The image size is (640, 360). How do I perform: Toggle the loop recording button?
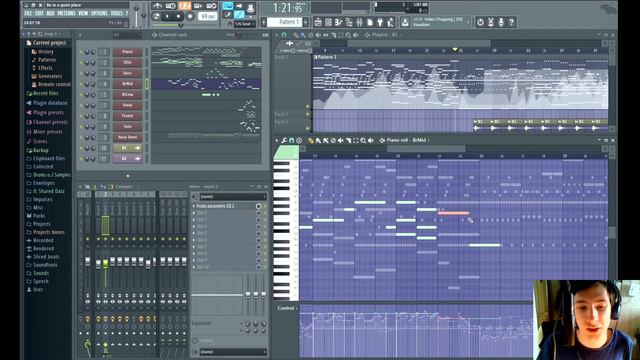(211, 6)
